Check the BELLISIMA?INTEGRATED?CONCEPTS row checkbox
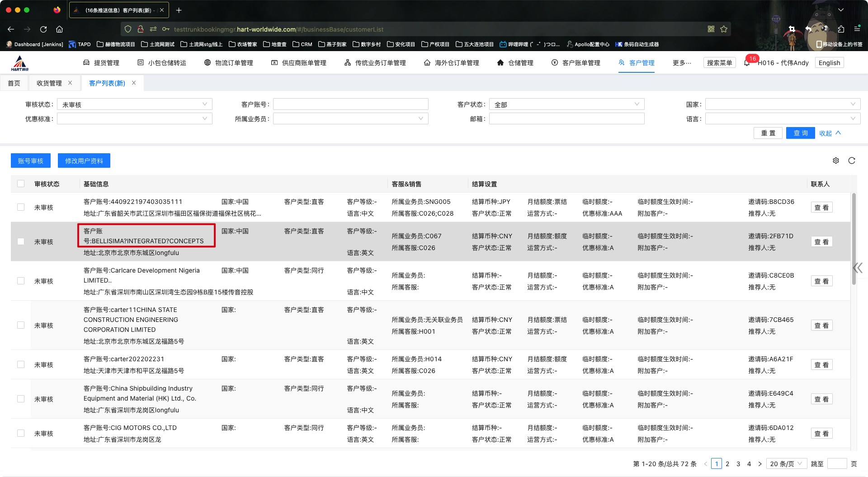 pyautogui.click(x=21, y=241)
